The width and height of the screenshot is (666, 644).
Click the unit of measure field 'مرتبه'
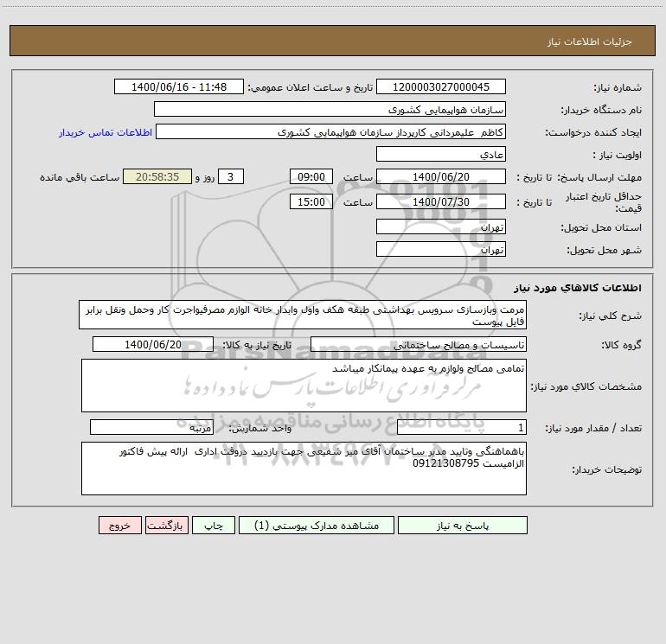(151, 428)
